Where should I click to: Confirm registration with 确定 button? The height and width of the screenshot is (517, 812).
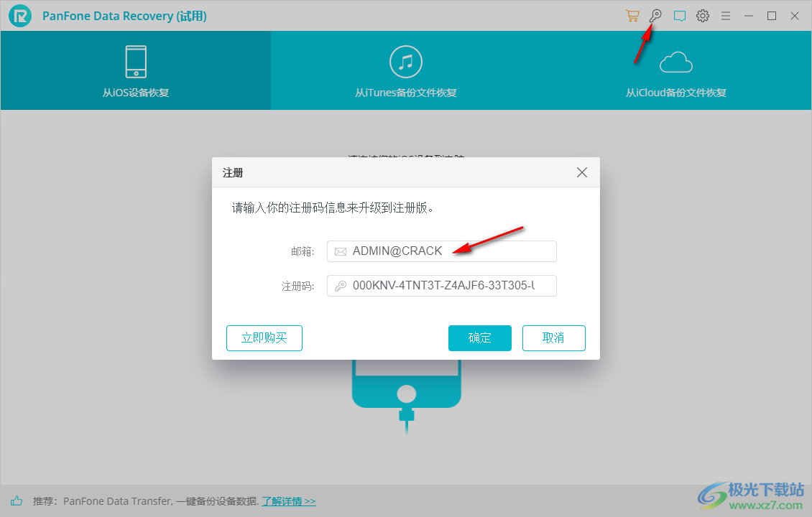coord(479,338)
